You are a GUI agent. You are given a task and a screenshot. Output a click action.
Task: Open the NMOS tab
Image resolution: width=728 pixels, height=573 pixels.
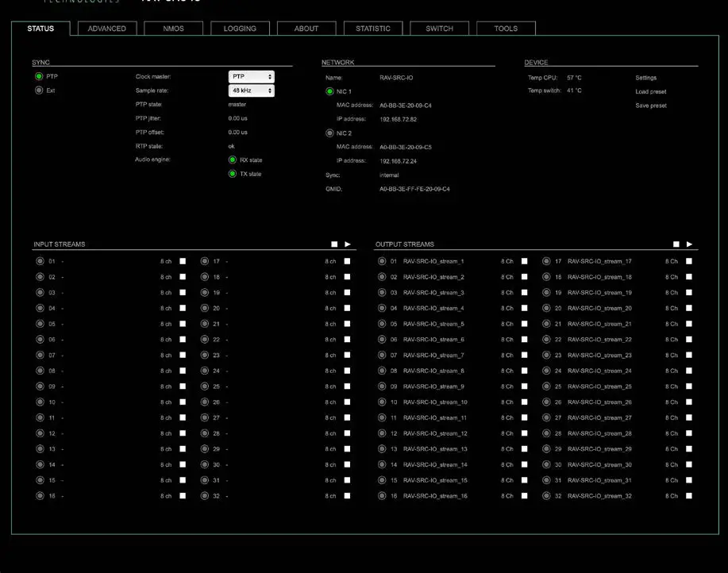tap(174, 29)
